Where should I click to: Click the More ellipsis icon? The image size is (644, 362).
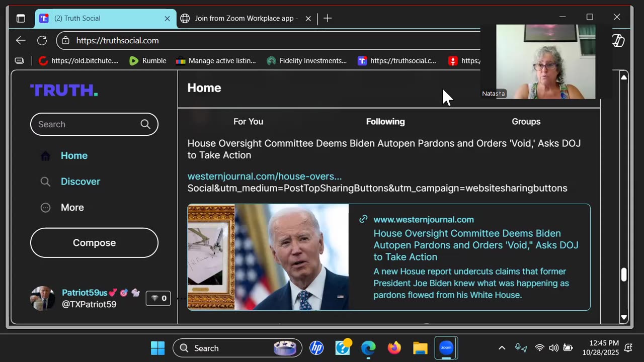[x=45, y=208]
